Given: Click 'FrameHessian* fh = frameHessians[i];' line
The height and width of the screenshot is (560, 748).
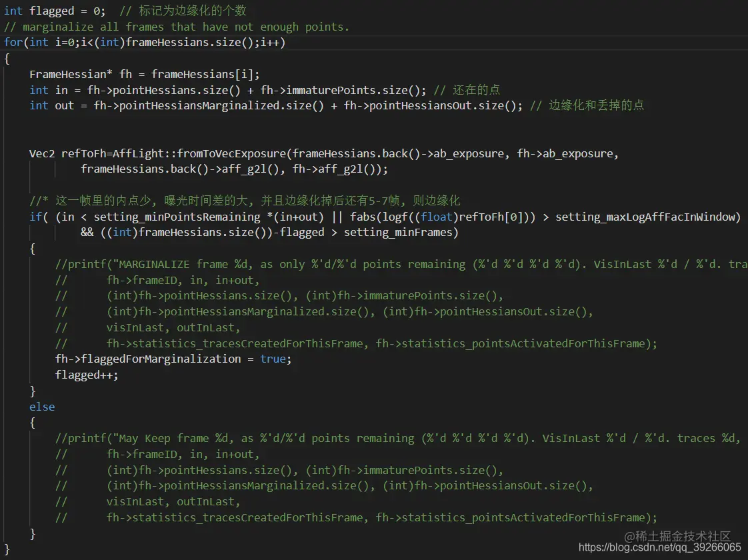Looking at the screenshot, I should [145, 75].
